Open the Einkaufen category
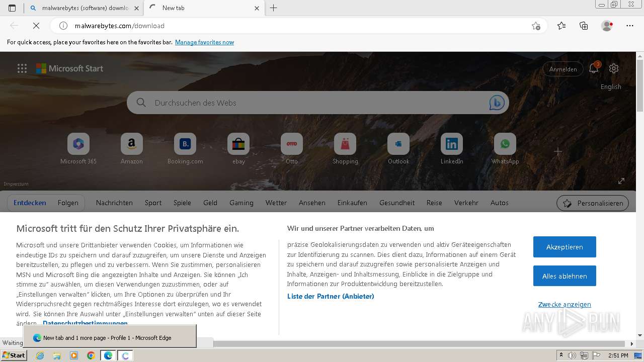The height and width of the screenshot is (362, 644). click(x=352, y=203)
